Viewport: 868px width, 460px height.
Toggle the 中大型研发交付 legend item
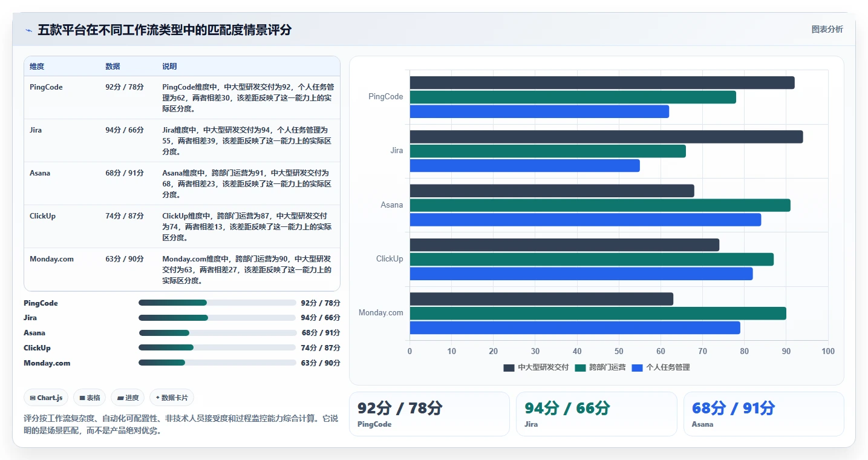[536, 367]
